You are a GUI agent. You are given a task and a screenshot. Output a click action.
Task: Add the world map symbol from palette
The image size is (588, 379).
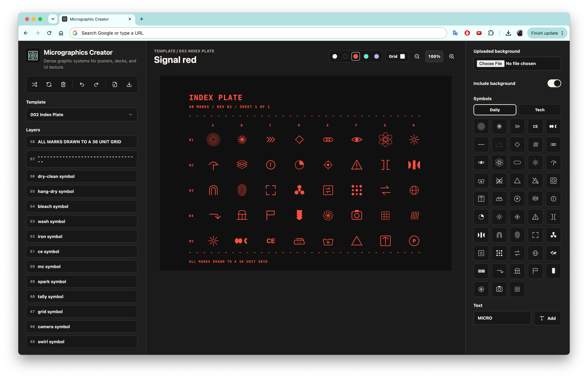pyautogui.click(x=553, y=253)
